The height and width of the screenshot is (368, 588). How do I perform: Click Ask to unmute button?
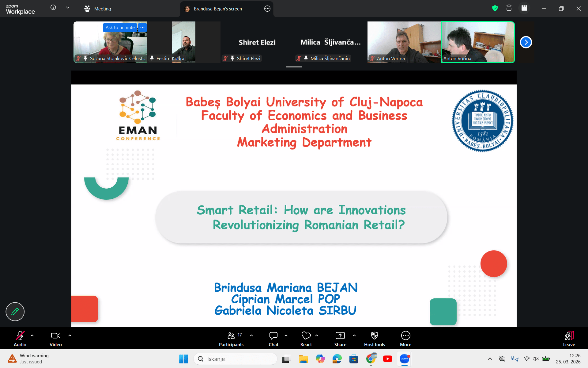[120, 28]
